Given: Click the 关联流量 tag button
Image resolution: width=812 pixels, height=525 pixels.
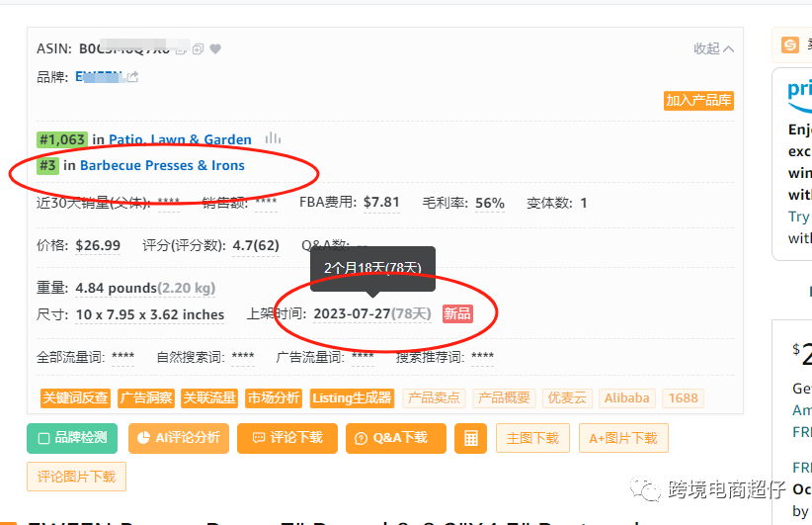Looking at the screenshot, I should pyautogui.click(x=209, y=398).
